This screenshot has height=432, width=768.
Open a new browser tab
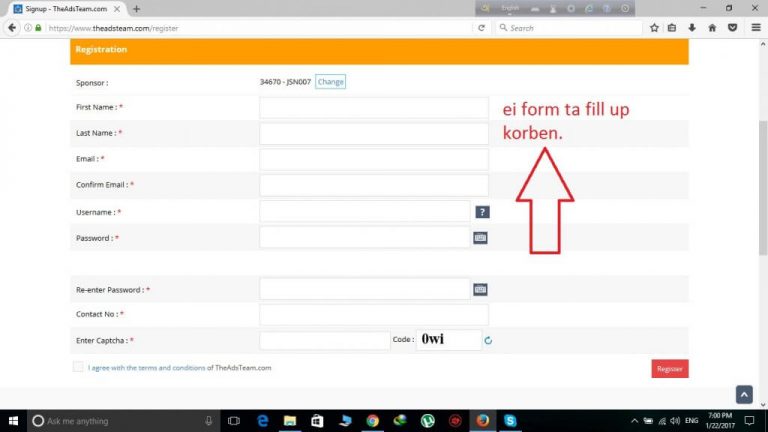pos(136,9)
